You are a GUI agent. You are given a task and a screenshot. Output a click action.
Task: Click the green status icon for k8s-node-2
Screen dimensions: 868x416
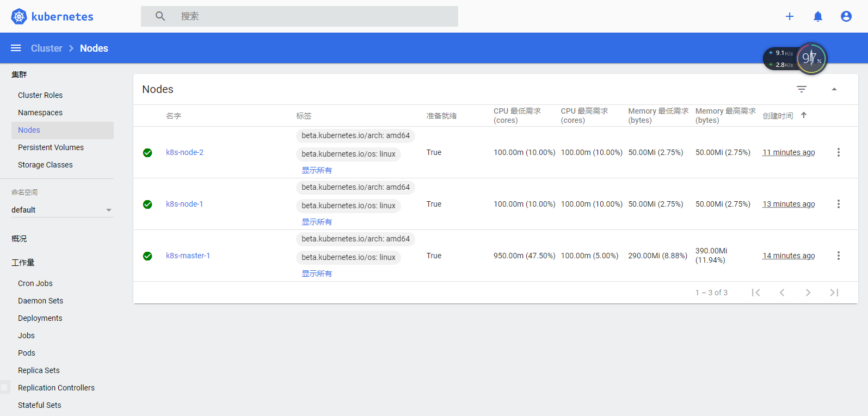pyautogui.click(x=147, y=153)
